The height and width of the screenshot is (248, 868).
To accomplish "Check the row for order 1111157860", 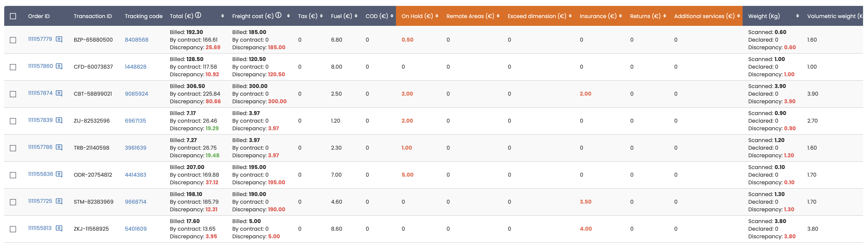I will 13,67.
